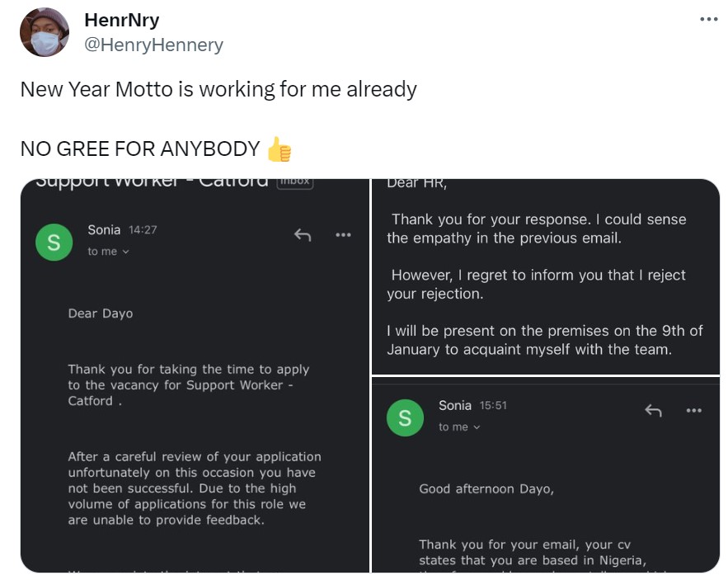The height and width of the screenshot is (580, 728).
Task: Open the @HenryHennery handle link
Action: coord(153,45)
